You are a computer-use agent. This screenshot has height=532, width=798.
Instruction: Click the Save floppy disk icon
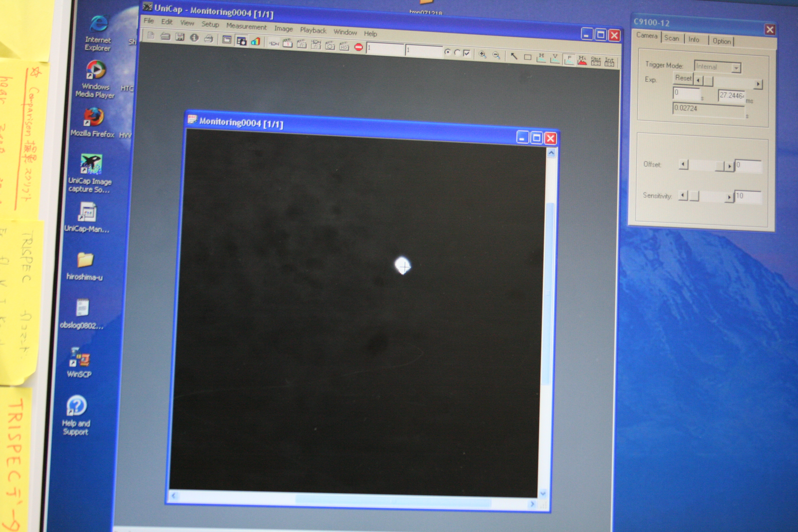coord(180,37)
